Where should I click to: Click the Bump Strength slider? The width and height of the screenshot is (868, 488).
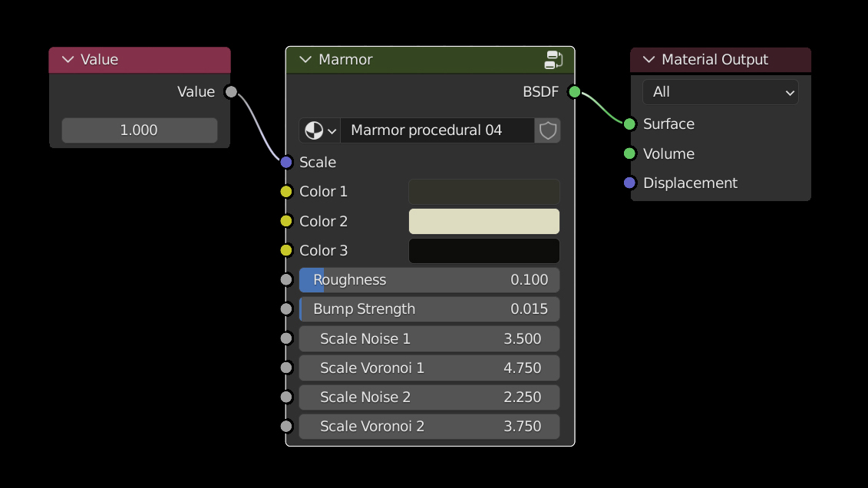tap(429, 309)
